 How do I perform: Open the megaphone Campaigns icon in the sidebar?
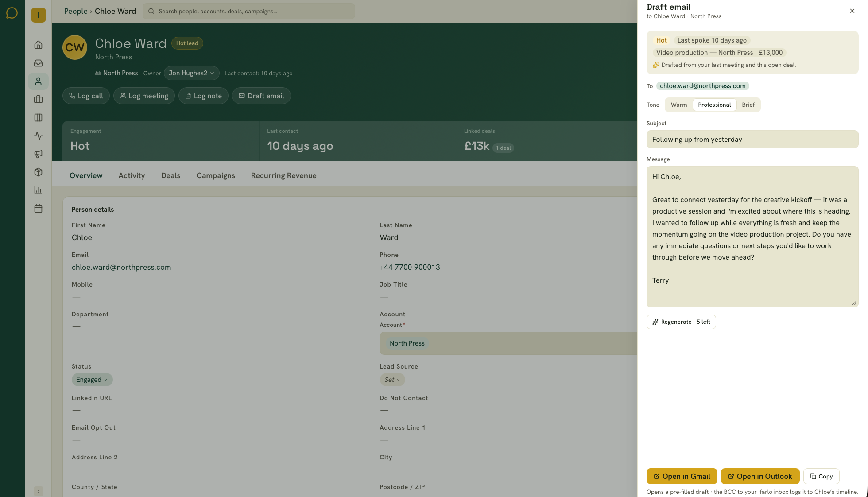(x=39, y=154)
